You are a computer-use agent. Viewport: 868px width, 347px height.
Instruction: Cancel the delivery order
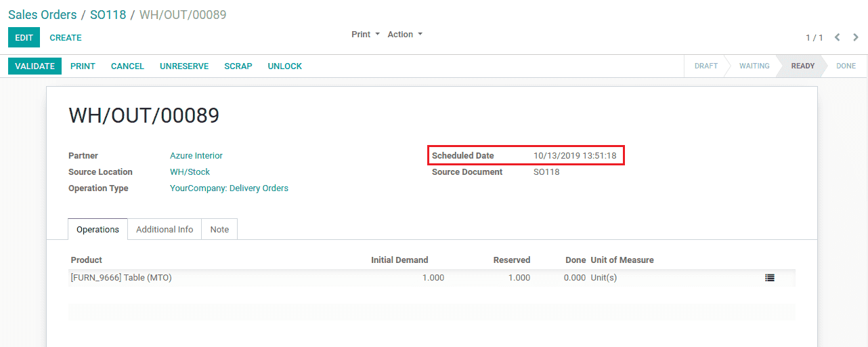127,66
